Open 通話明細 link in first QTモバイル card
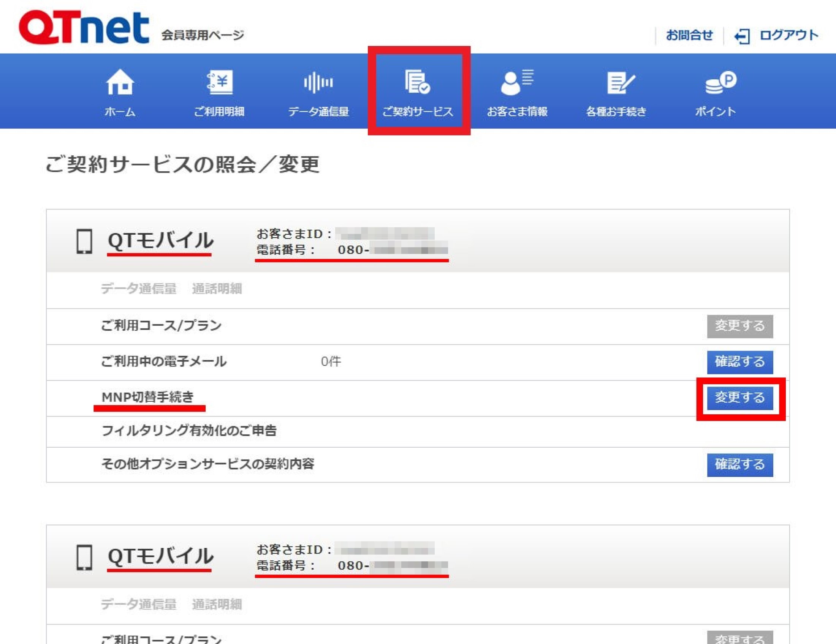This screenshot has height=644, width=836. (217, 289)
